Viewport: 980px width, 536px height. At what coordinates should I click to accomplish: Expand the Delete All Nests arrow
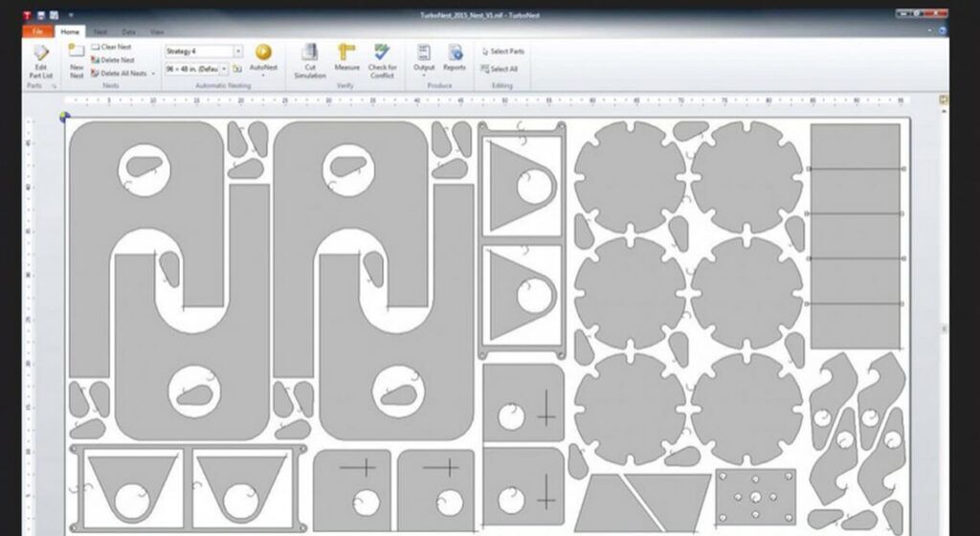tap(153, 74)
